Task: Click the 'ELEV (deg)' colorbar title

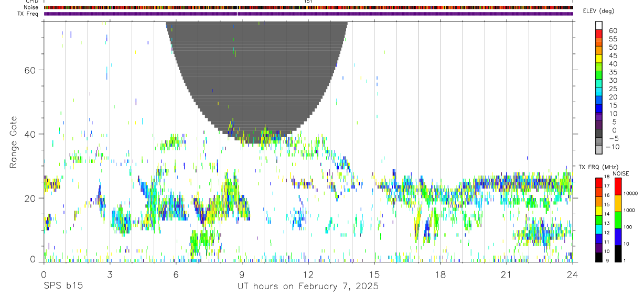Action: click(x=598, y=10)
